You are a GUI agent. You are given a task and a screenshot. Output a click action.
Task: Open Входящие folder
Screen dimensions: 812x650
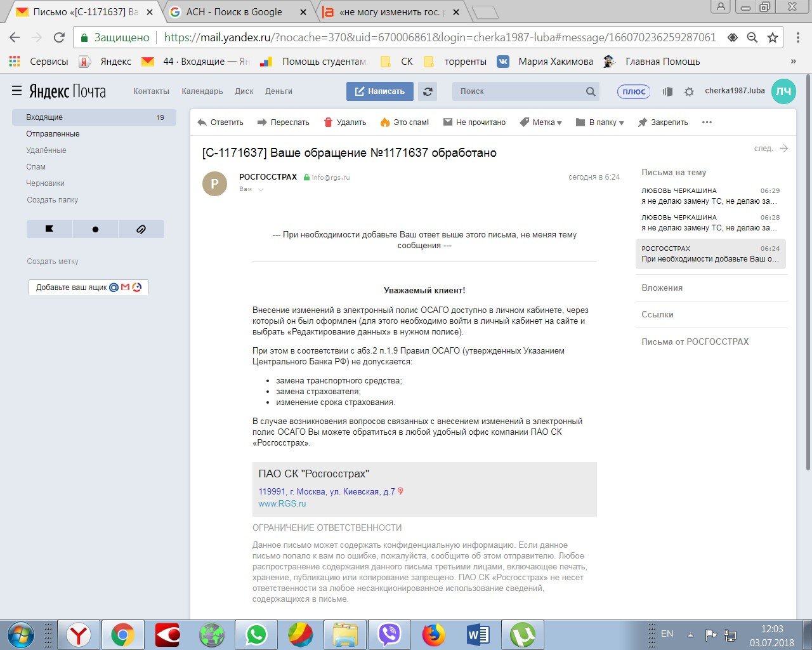tap(94, 117)
